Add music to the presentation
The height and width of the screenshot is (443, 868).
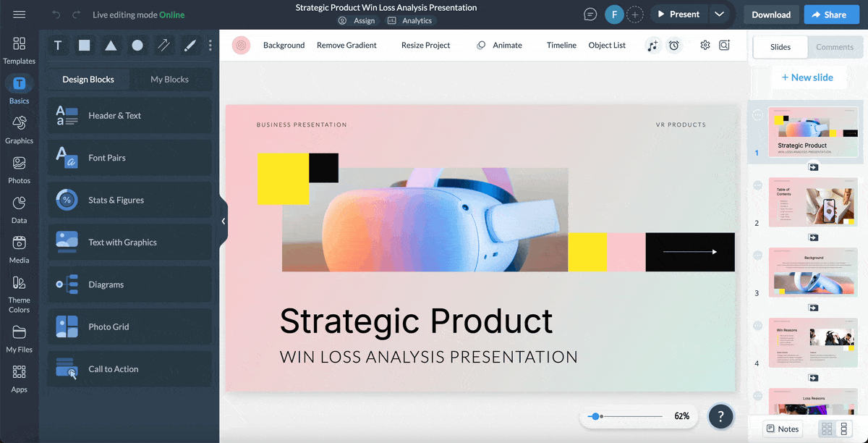point(653,45)
